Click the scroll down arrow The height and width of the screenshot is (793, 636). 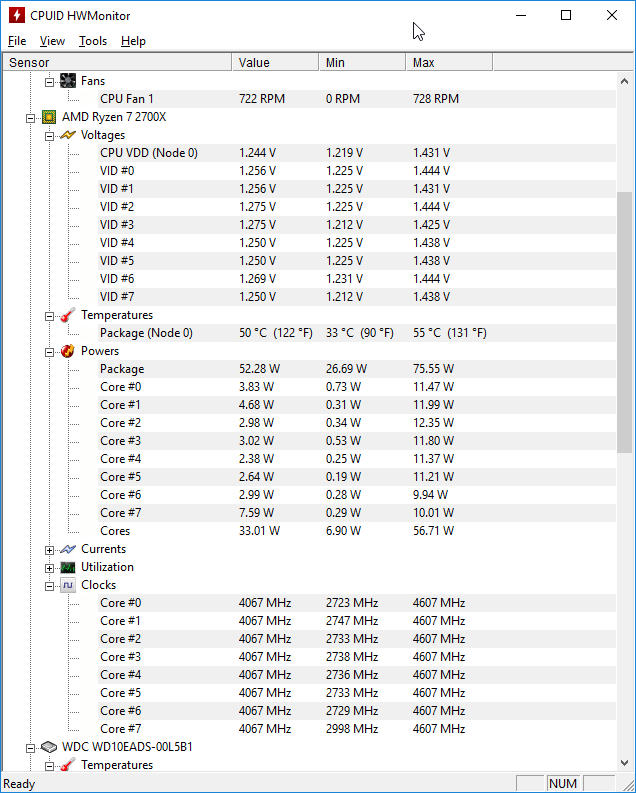coord(624,763)
